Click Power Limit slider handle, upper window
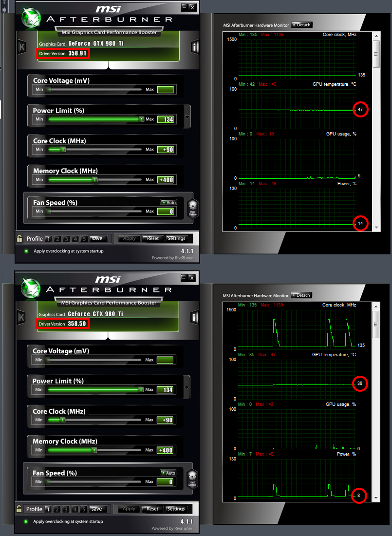Image resolution: width=392 pixels, height=536 pixels. (142, 119)
